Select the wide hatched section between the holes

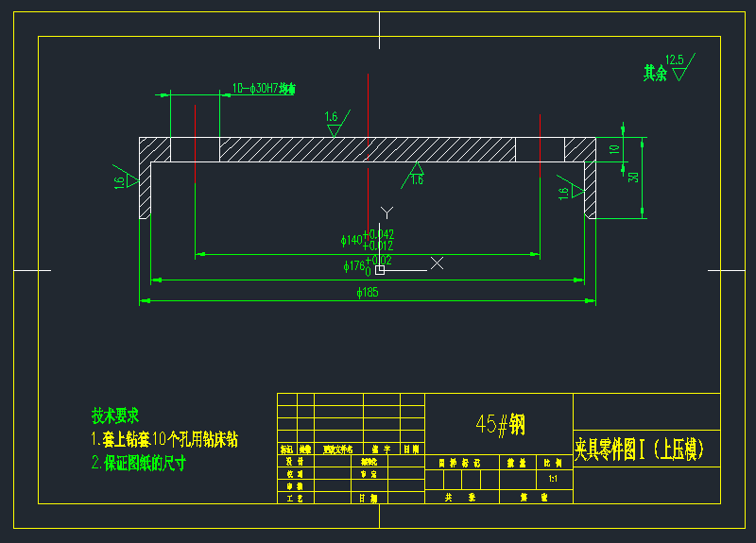click(x=368, y=149)
